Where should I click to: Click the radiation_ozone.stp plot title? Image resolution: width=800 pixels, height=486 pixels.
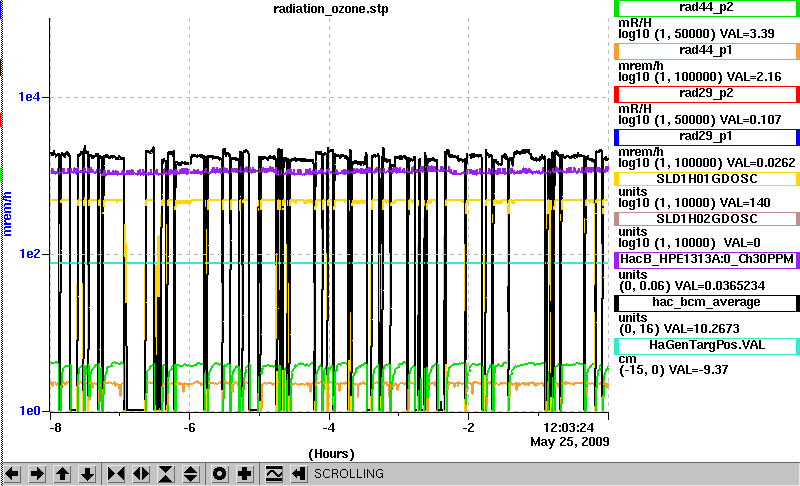click(331, 9)
